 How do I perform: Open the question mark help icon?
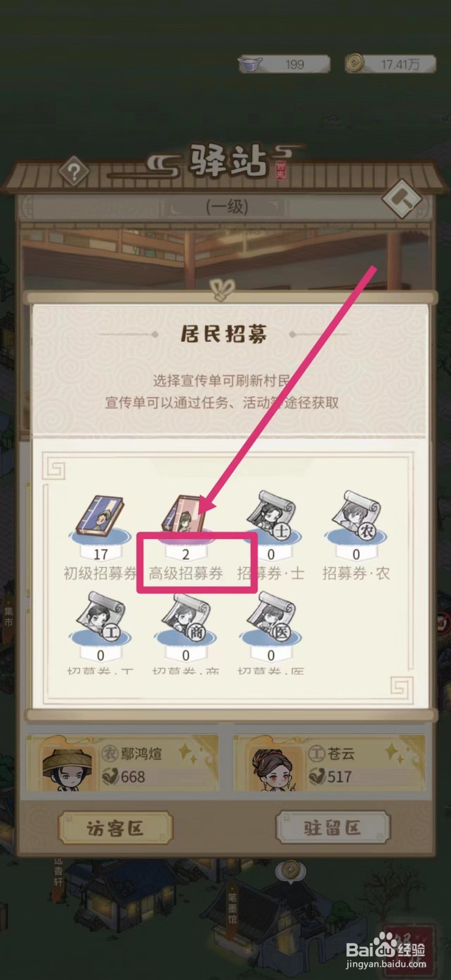[x=74, y=172]
